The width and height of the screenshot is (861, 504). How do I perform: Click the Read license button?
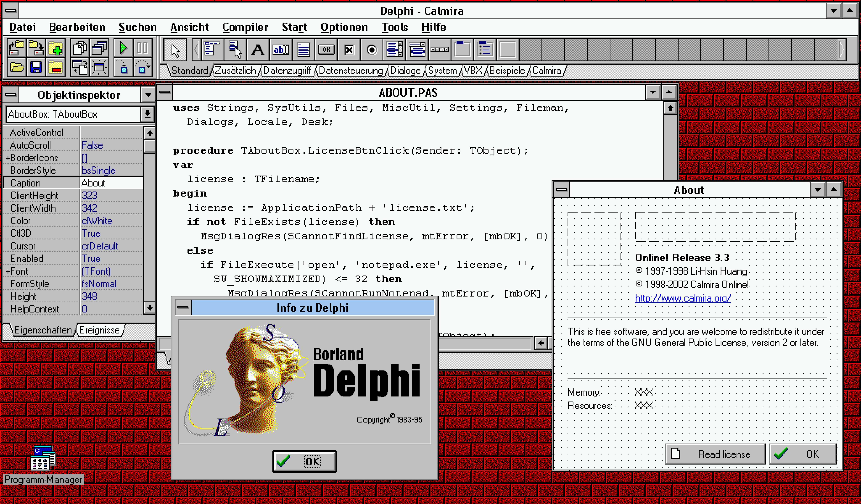[715, 454]
